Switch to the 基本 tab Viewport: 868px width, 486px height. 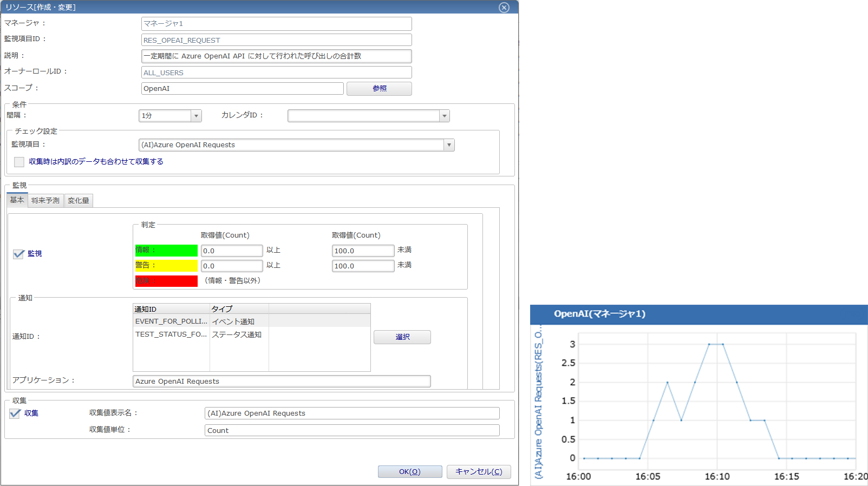coord(17,200)
